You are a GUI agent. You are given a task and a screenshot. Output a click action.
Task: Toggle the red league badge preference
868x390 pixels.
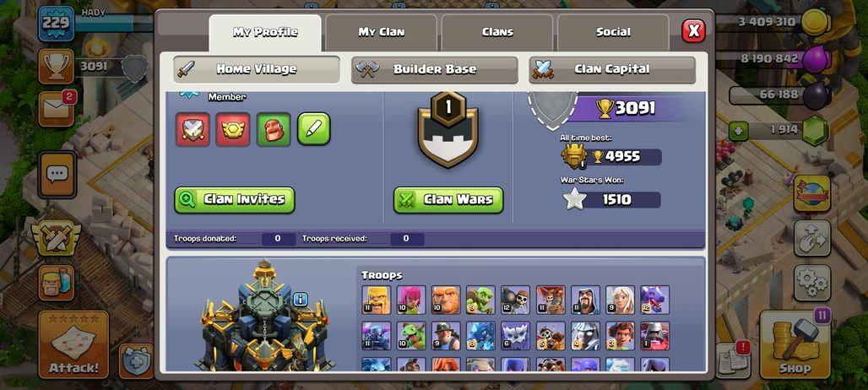(x=233, y=129)
